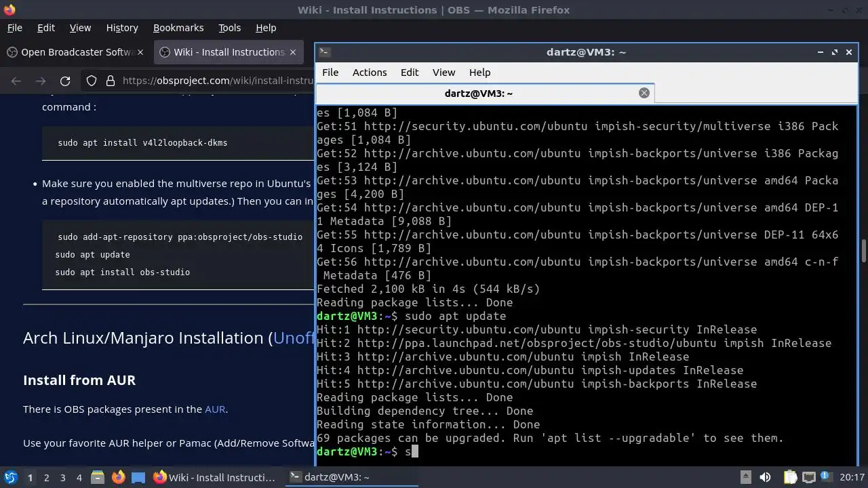Click the volume speaker tray icon

click(x=765, y=477)
